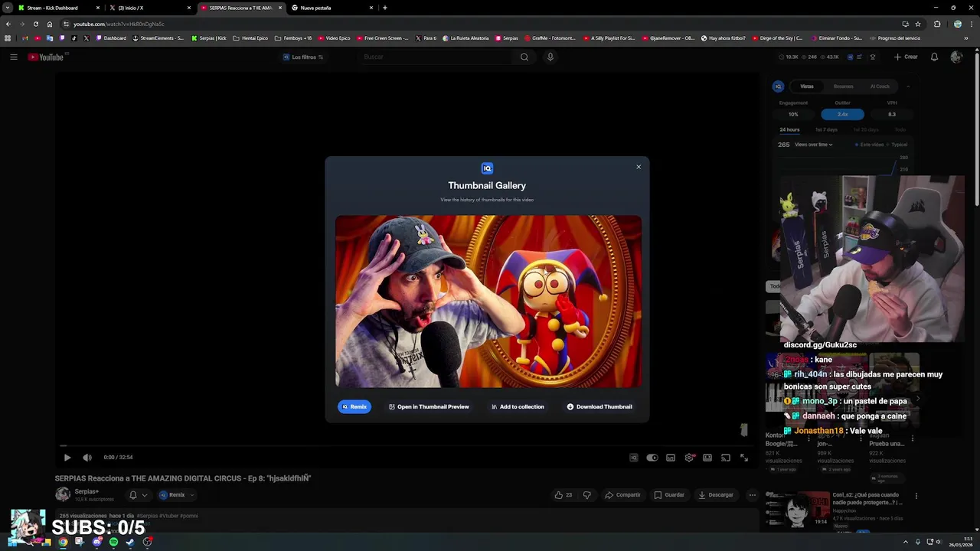980x551 pixels.
Task: Reload the page
Action: 35,24
